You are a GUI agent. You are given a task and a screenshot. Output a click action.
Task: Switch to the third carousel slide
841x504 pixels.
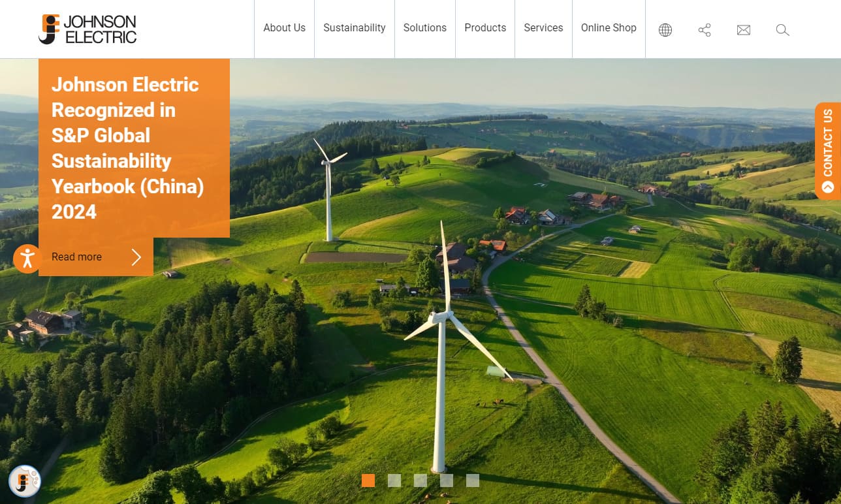pyautogui.click(x=420, y=480)
